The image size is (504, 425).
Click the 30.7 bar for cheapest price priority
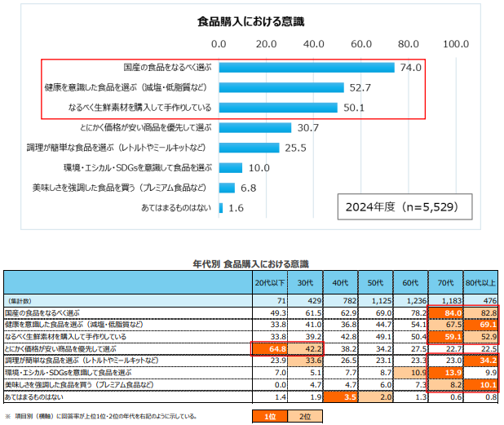coord(254,127)
